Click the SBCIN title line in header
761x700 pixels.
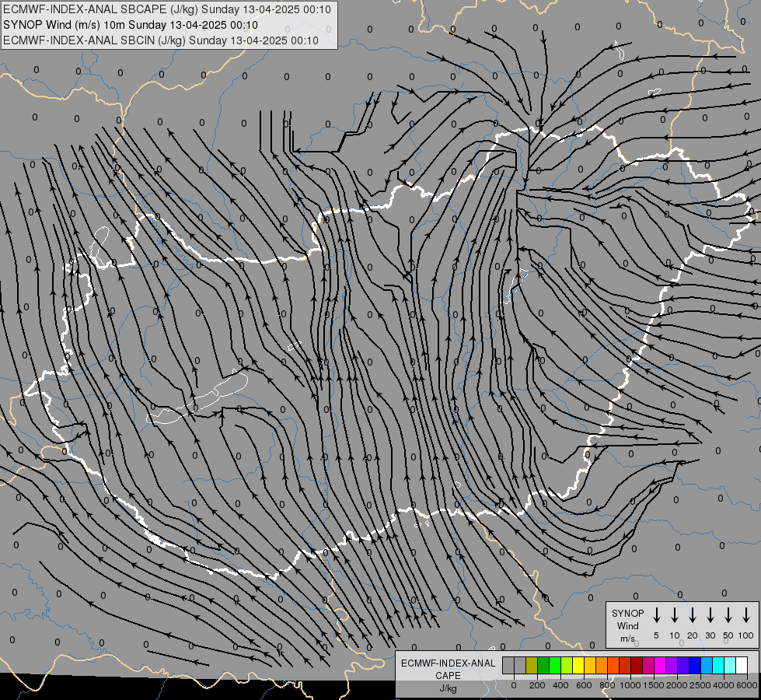[161, 40]
